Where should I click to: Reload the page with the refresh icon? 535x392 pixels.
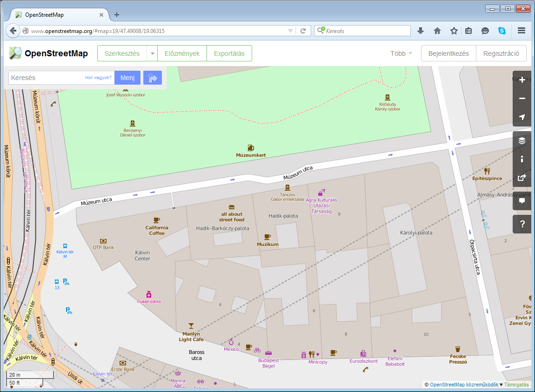303,31
